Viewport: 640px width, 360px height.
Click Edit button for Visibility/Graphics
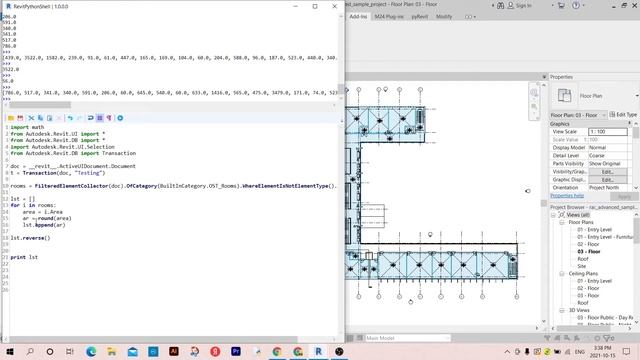click(x=608, y=172)
